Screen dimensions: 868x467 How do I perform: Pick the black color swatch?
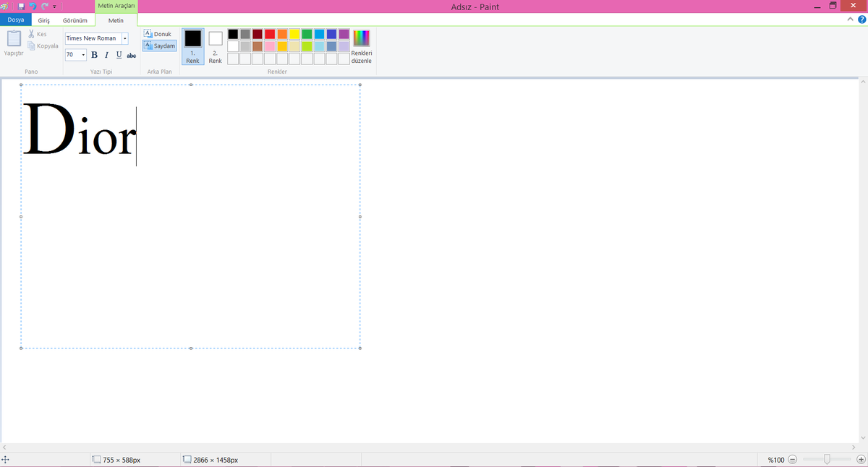tap(233, 34)
